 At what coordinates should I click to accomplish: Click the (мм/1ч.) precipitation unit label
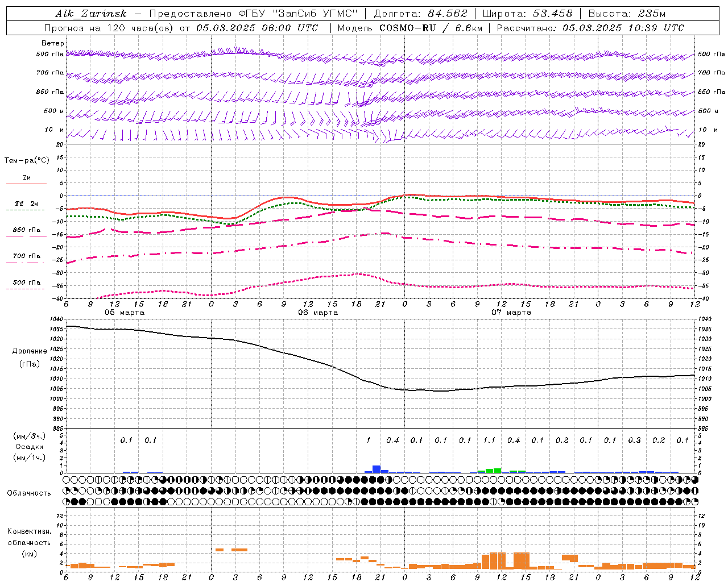[30, 458]
